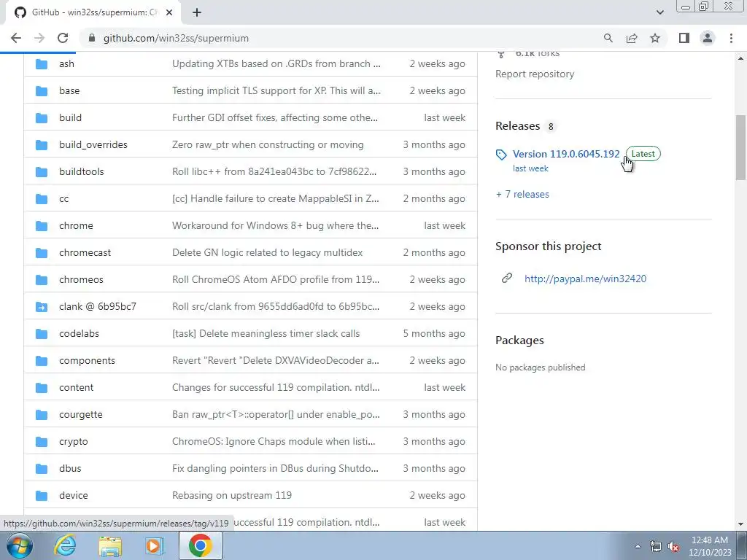Launch Internet Explorer from the taskbar

tap(65, 546)
